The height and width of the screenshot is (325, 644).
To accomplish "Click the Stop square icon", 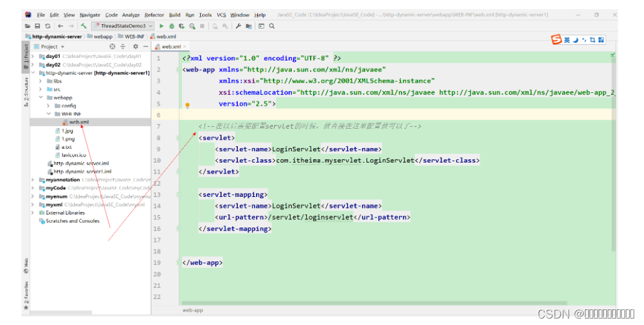I will click(x=202, y=26).
